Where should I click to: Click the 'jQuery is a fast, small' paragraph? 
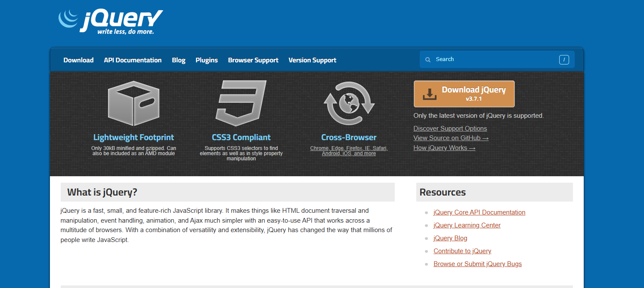[226, 225]
